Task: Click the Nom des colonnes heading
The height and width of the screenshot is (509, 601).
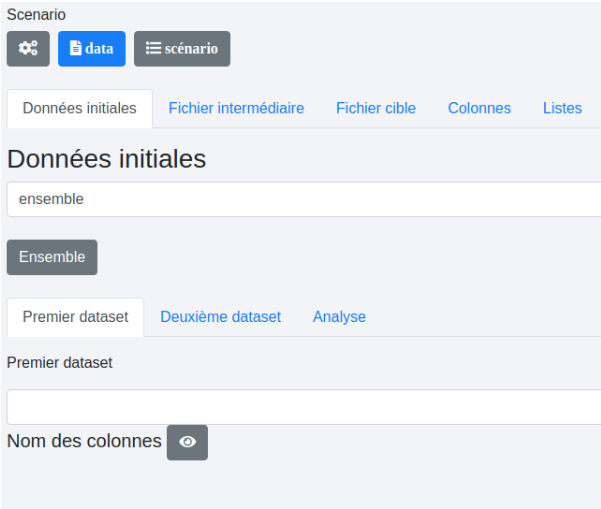Action: pos(84,441)
